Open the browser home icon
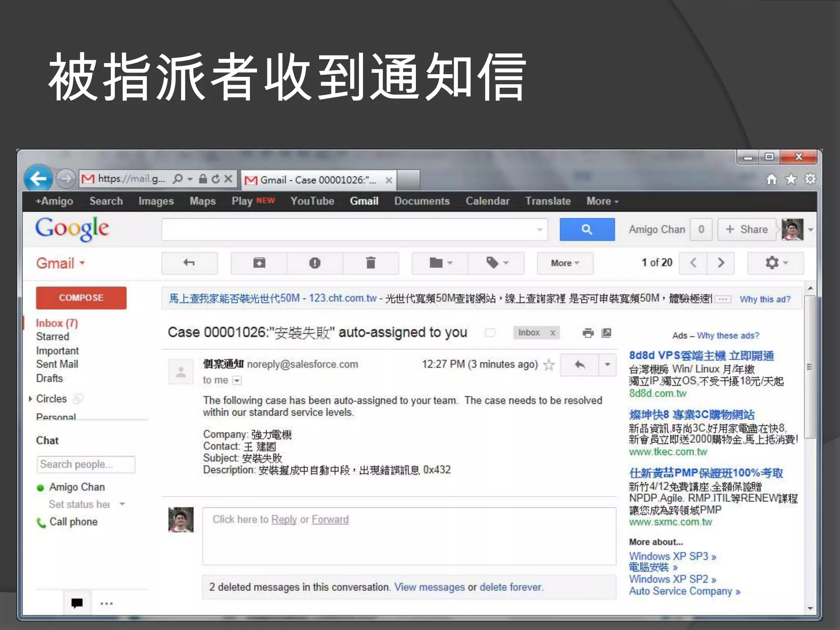 (x=772, y=179)
